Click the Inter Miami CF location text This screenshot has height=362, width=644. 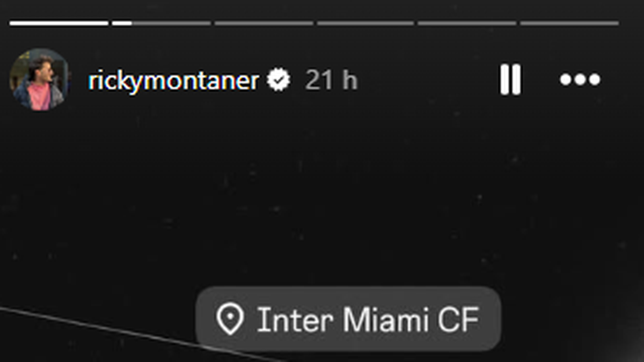pyautogui.click(x=368, y=320)
